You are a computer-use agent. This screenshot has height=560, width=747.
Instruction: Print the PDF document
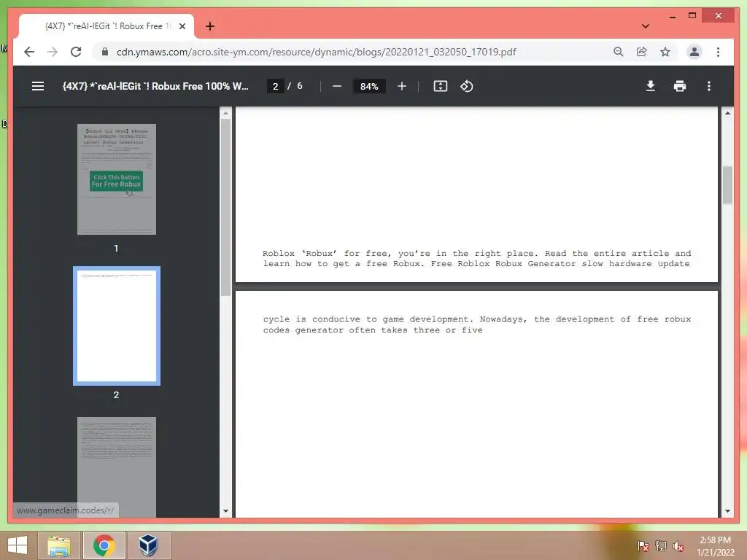(680, 86)
